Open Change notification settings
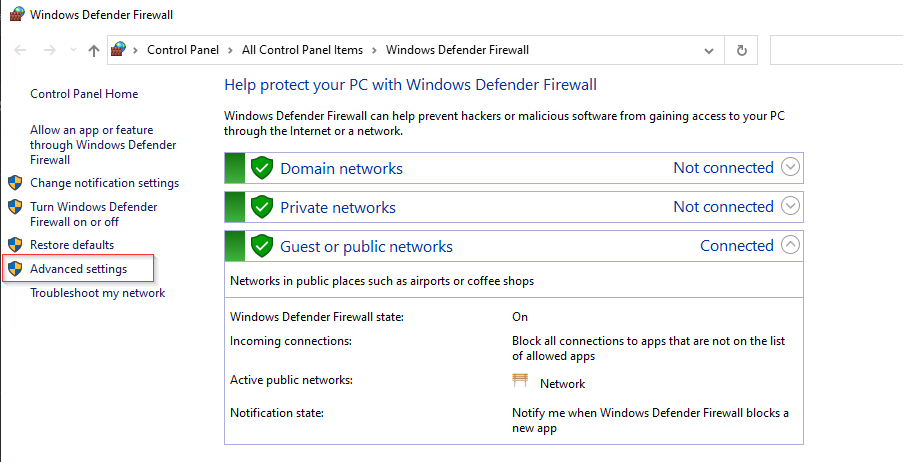The height and width of the screenshot is (462, 903). (104, 183)
